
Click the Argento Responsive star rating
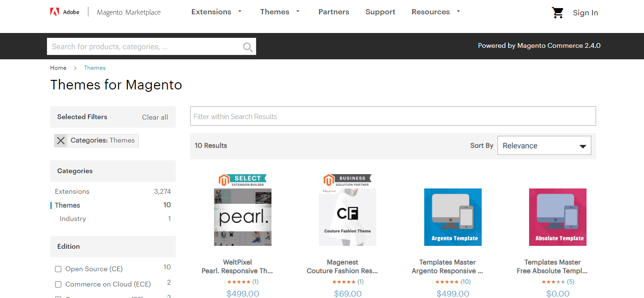pos(447,282)
